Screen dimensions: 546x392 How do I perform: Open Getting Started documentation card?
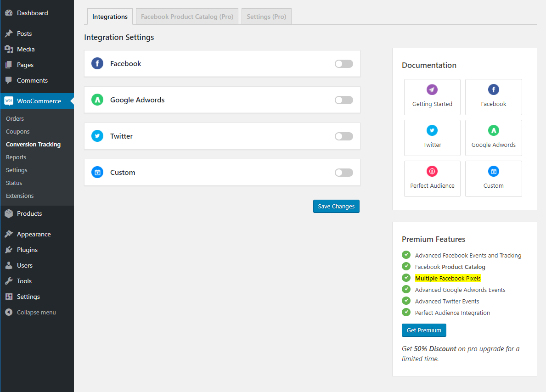[x=432, y=97]
